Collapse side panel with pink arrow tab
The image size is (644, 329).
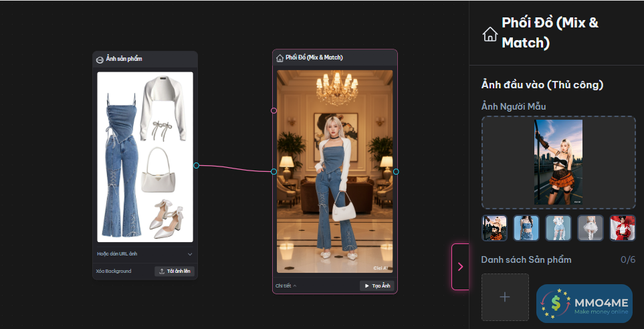pos(460,267)
